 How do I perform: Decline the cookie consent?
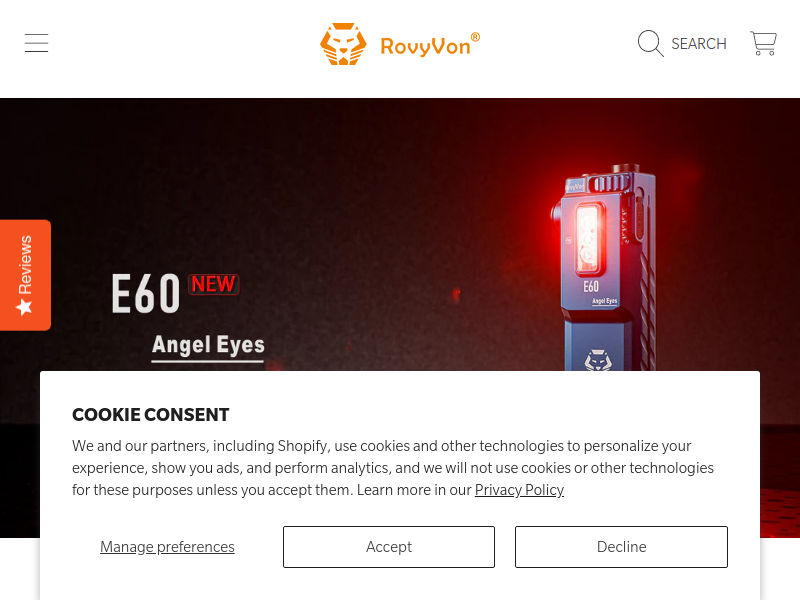621,547
